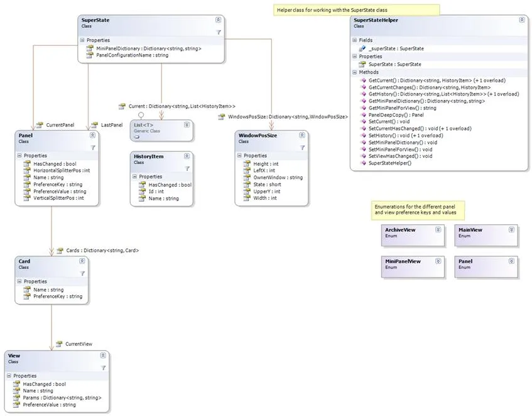Expand the MiniPanelView enum chevron
Viewport: 532px width, 416px height.
[438, 261]
